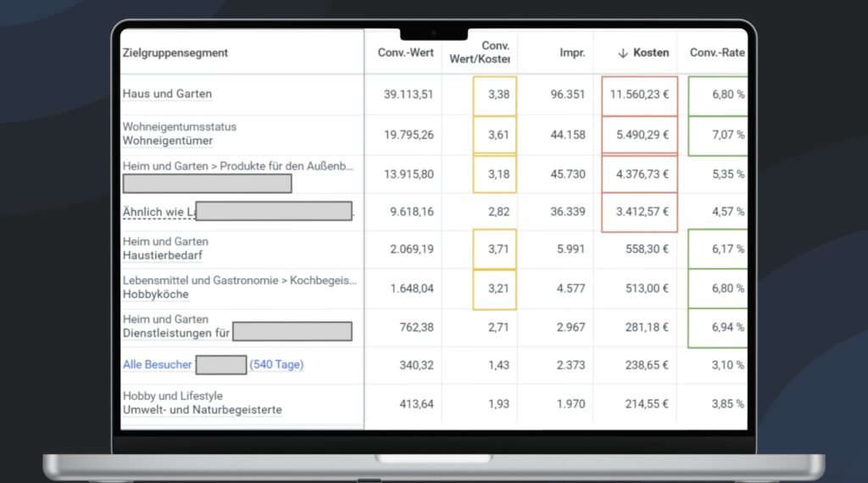Select the Haus und Garten segment

[x=167, y=94]
